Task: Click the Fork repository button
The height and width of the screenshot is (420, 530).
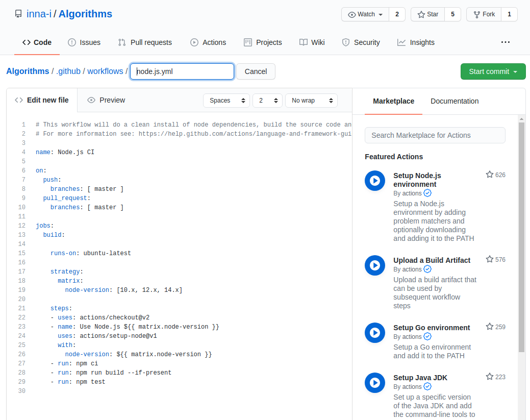Action: 484,14
